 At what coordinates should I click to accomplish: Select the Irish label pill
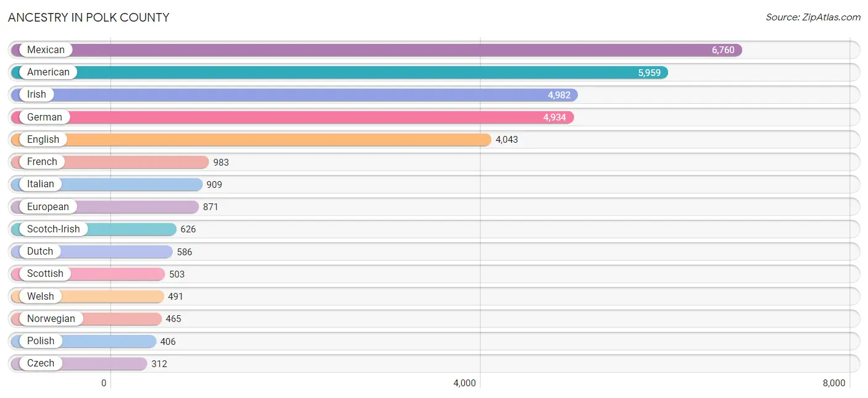tap(36, 95)
